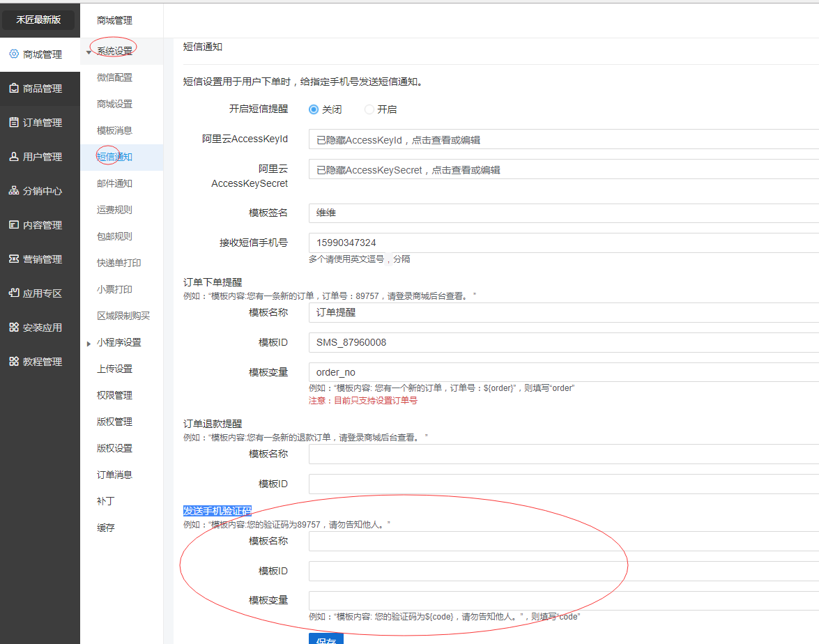Viewport: 819px width, 644px height.
Task: Open the 邮件通知 settings page
Action: pos(114,183)
